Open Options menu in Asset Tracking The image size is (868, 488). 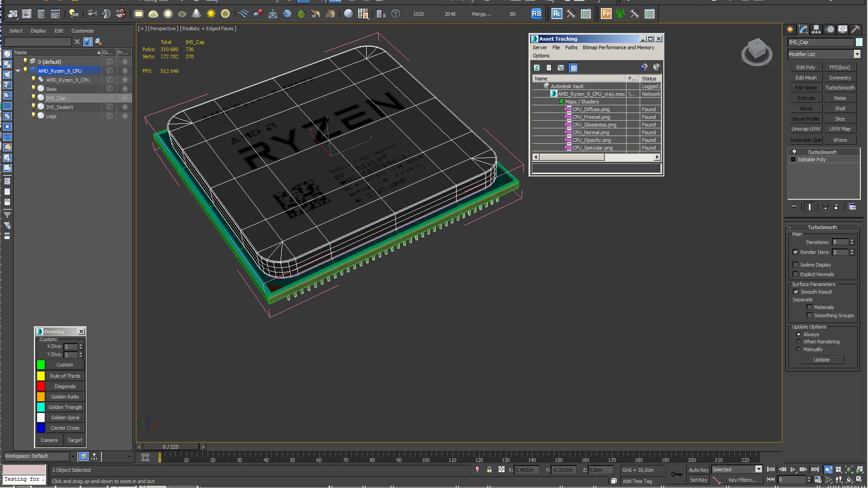point(541,56)
